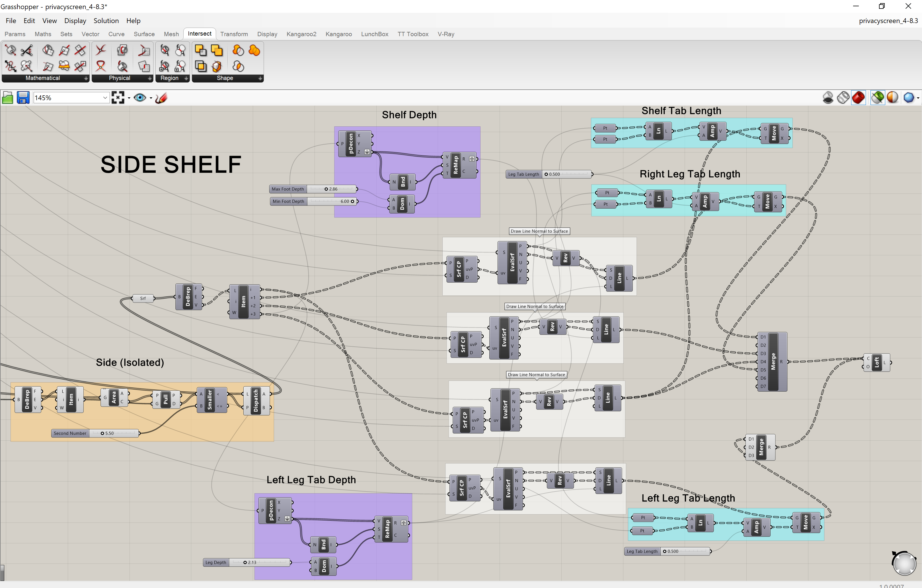Open the 145% zoom level dropdown
This screenshot has height=588, width=922.
click(105, 98)
